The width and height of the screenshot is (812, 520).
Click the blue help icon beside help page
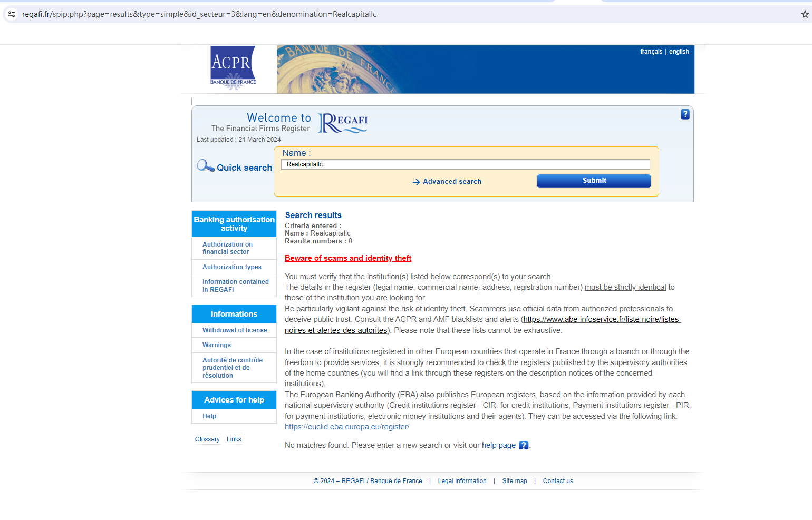(x=524, y=445)
